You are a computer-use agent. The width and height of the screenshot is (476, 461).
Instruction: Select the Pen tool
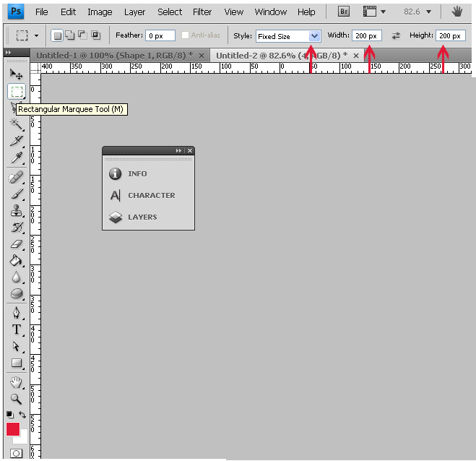coord(16,313)
